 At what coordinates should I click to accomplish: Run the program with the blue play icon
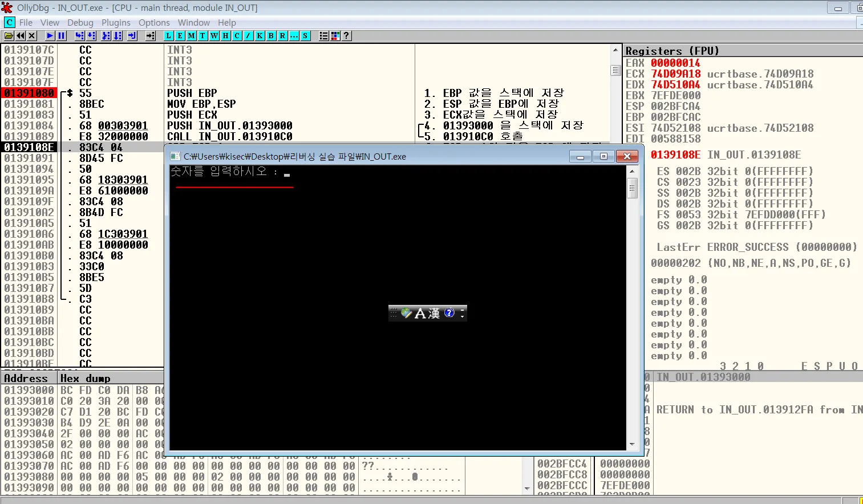point(50,35)
